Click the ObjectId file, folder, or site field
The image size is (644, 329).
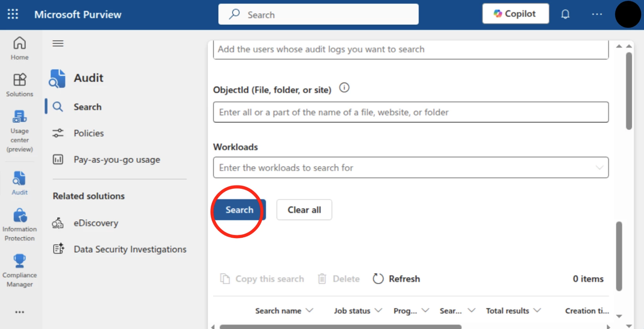click(x=411, y=112)
